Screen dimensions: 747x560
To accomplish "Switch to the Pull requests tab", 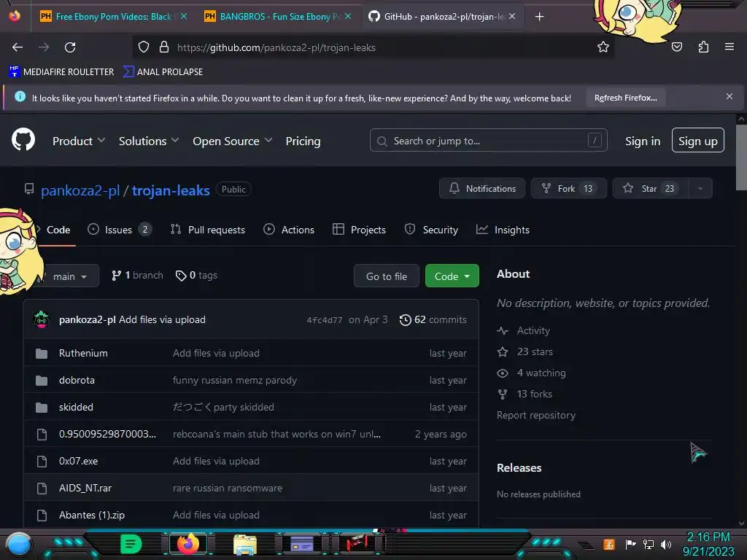I will click(208, 230).
